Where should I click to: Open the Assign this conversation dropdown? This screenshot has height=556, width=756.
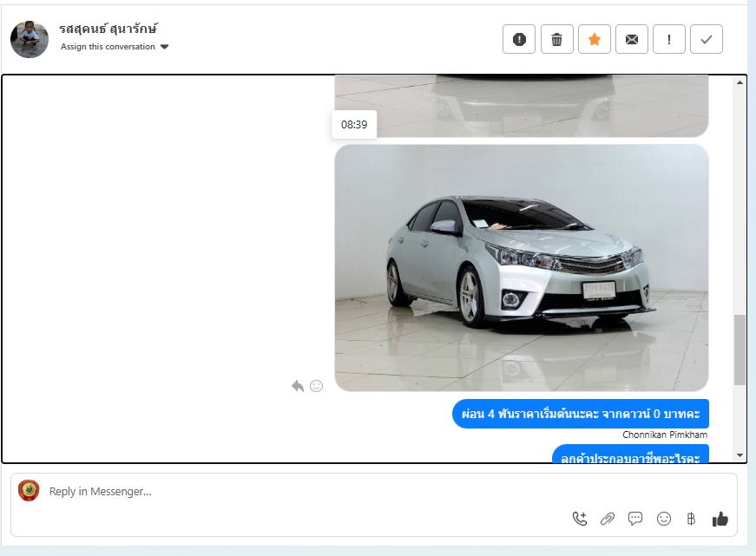point(108,47)
